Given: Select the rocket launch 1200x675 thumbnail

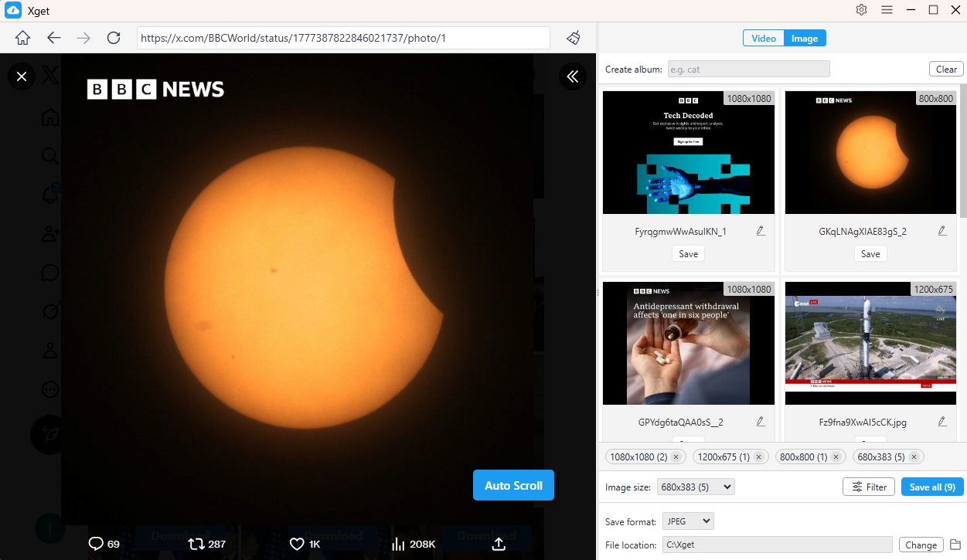Looking at the screenshot, I should pos(870,343).
